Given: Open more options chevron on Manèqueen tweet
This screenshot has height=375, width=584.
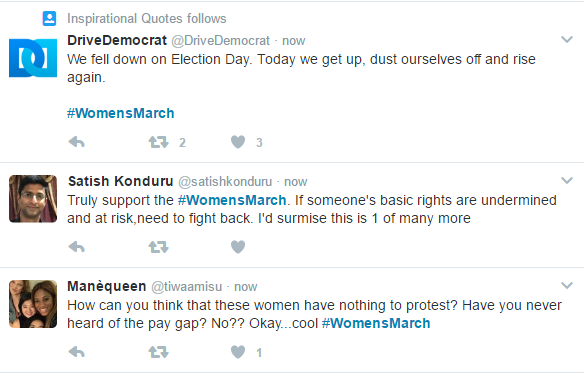Looking at the screenshot, I should (566, 286).
